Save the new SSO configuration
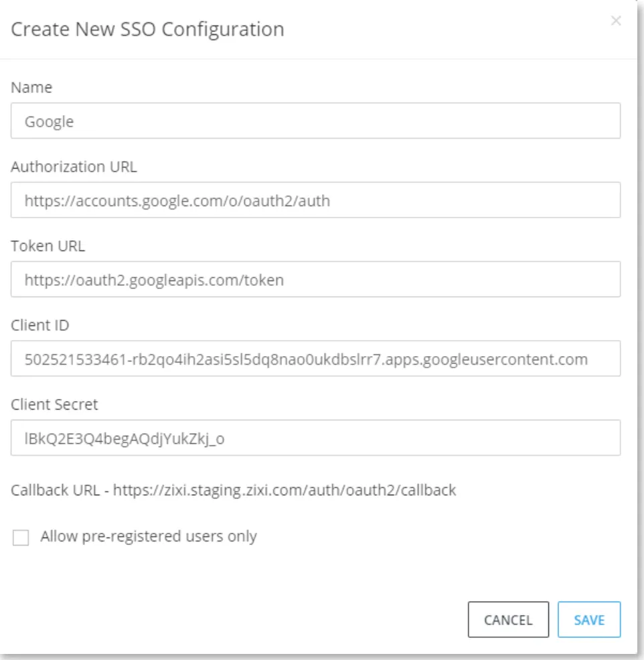This screenshot has width=644, height=660. (589, 620)
